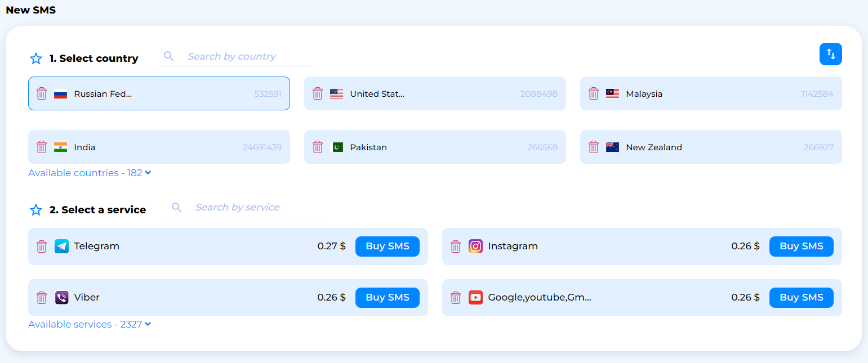Choose the New Zealand country name
868x363 pixels.
click(x=654, y=147)
